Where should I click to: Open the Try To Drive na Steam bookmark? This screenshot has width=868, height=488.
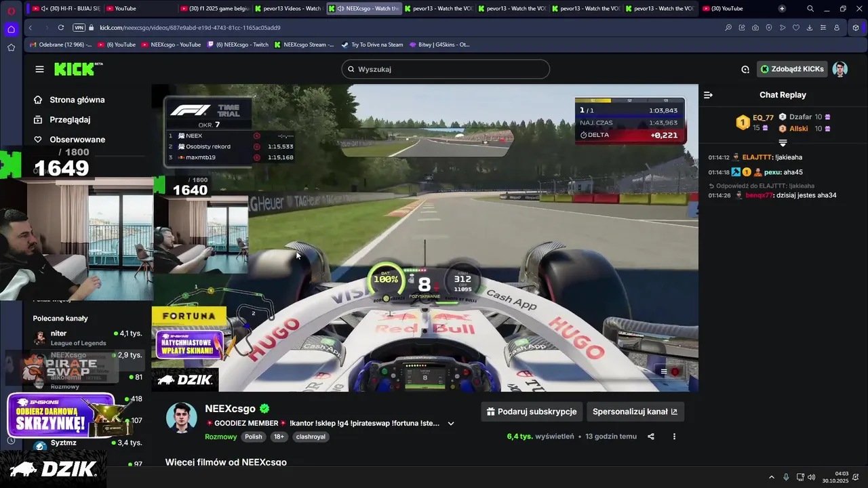372,45
